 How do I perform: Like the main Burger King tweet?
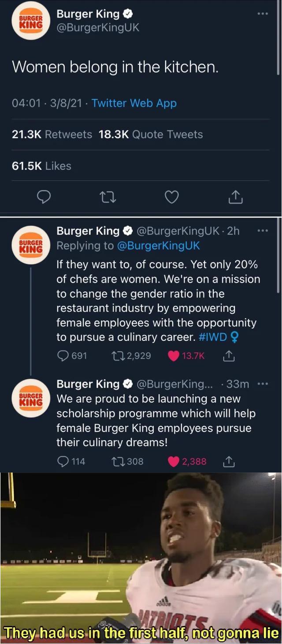point(171,198)
